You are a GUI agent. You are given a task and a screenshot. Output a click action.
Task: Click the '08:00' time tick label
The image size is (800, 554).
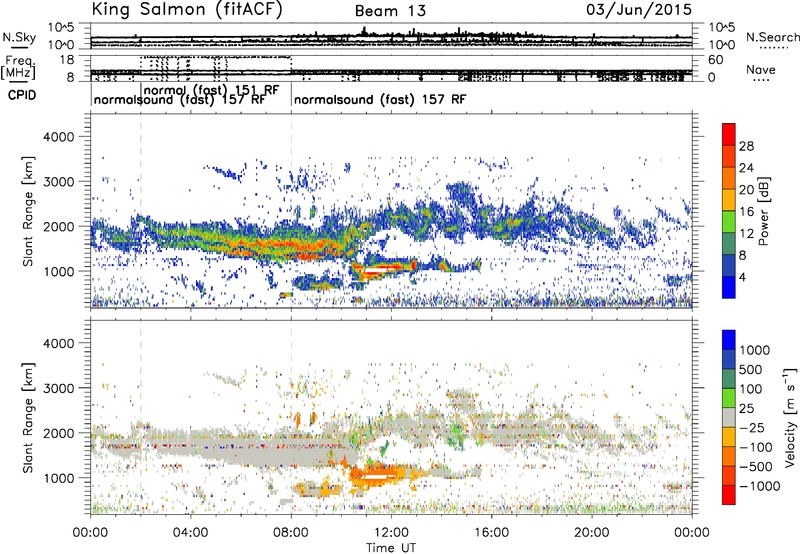pyautogui.click(x=291, y=533)
